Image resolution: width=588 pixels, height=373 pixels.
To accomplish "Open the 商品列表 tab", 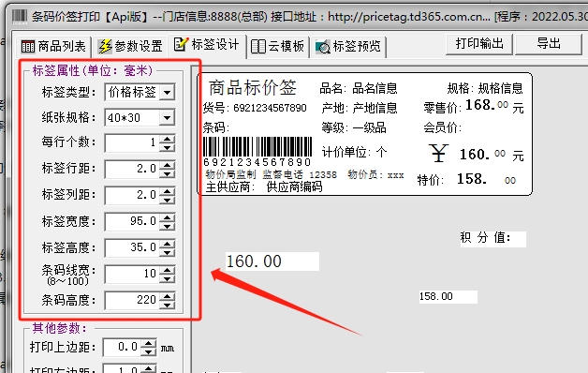I will pyautogui.click(x=53, y=47).
